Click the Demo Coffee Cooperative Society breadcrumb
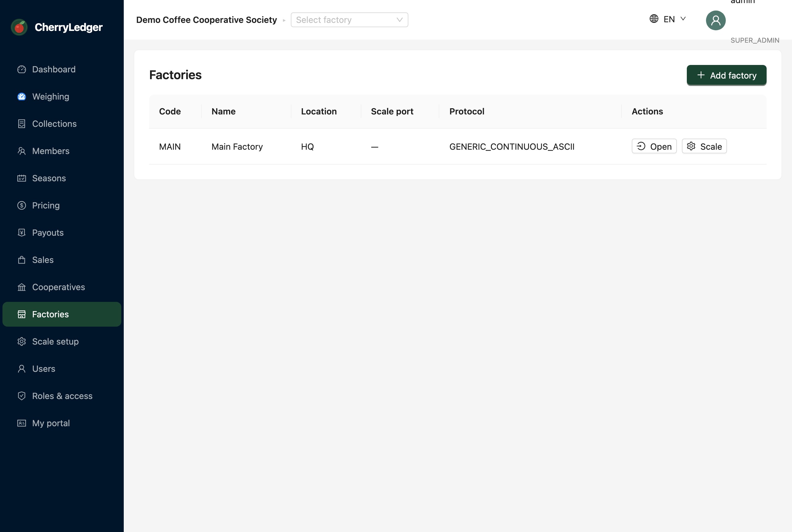Image resolution: width=792 pixels, height=532 pixels. tap(206, 20)
